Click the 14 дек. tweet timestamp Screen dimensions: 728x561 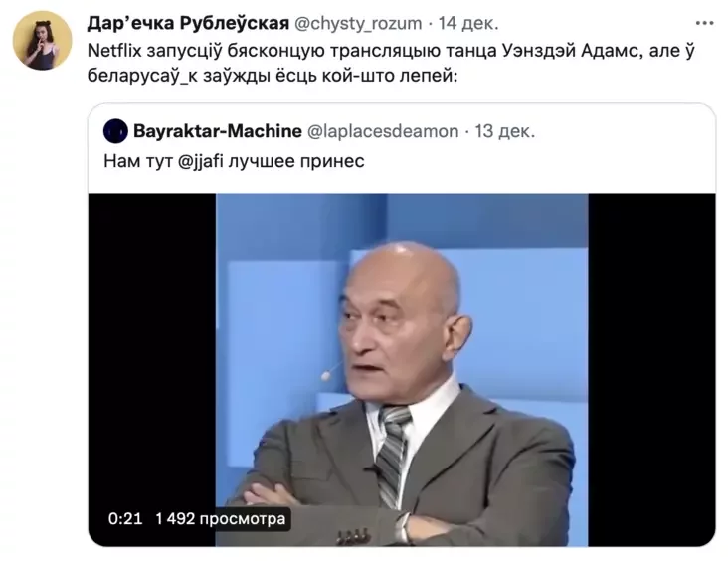pos(468,23)
